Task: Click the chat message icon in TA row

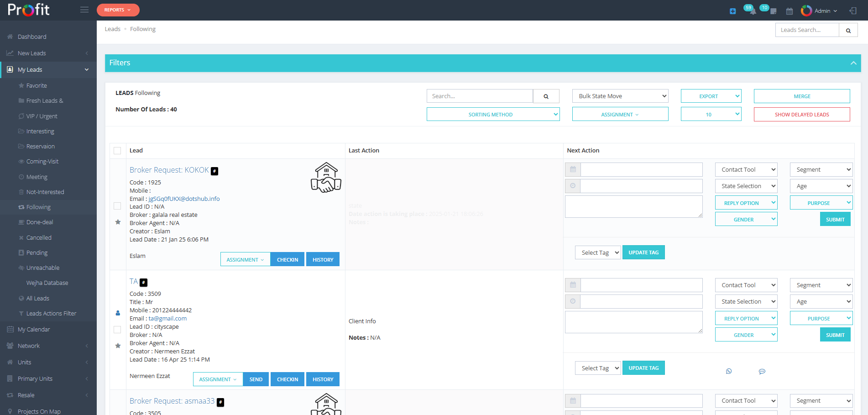Action: click(x=762, y=371)
